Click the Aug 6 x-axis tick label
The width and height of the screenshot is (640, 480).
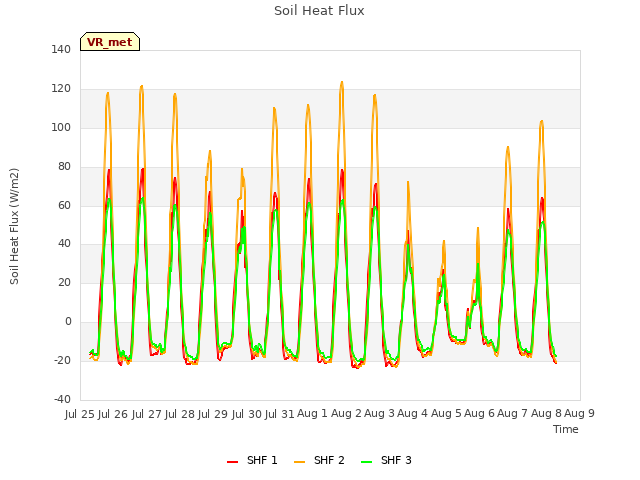pos(479,414)
